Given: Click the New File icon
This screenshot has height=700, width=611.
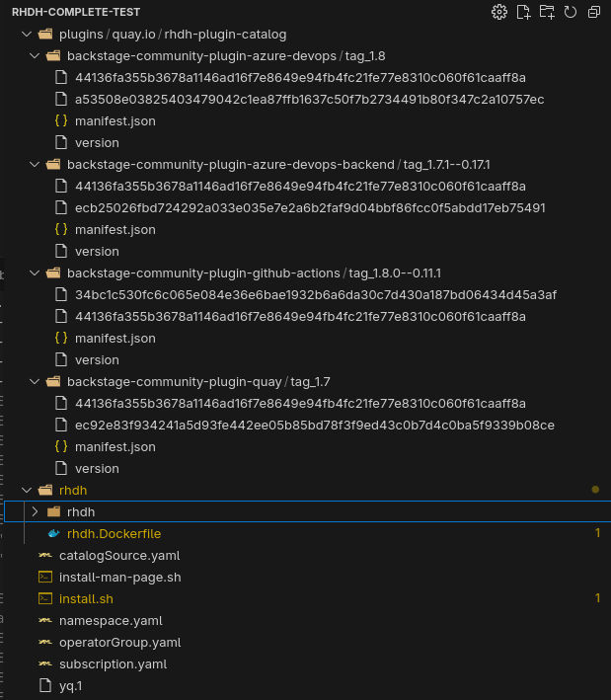Looking at the screenshot, I should (523, 12).
